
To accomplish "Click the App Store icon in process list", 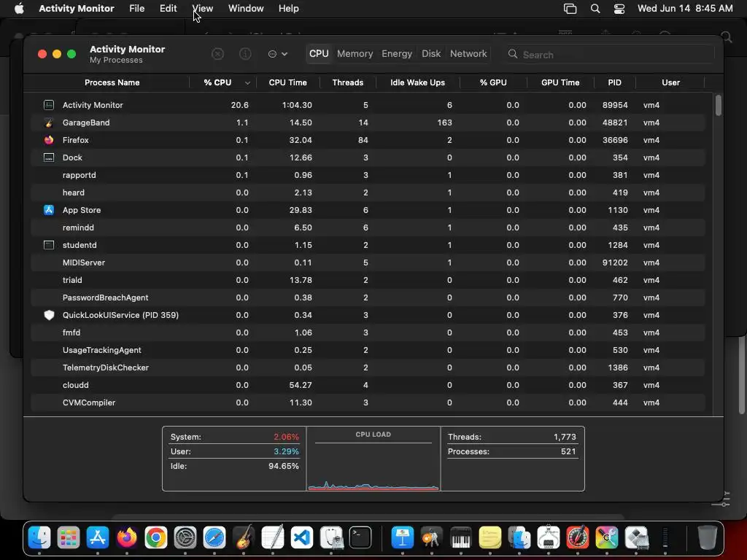I will (x=49, y=210).
